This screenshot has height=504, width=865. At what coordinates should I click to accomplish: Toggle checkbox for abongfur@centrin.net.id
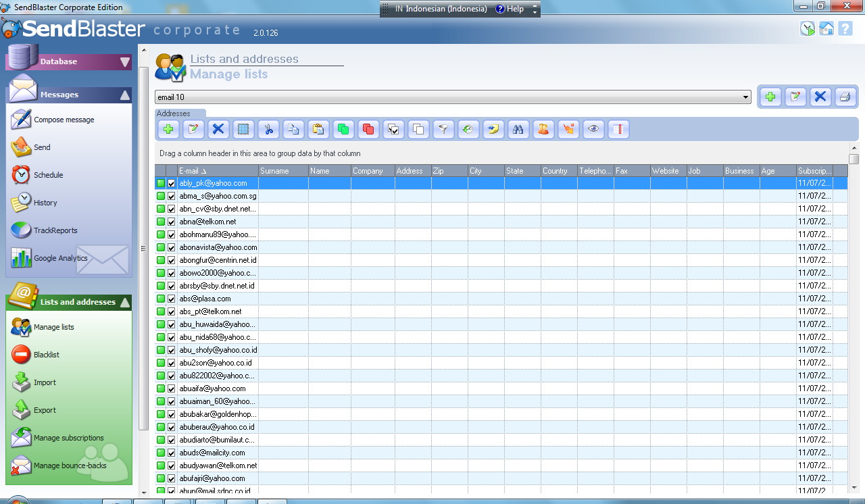click(x=172, y=260)
